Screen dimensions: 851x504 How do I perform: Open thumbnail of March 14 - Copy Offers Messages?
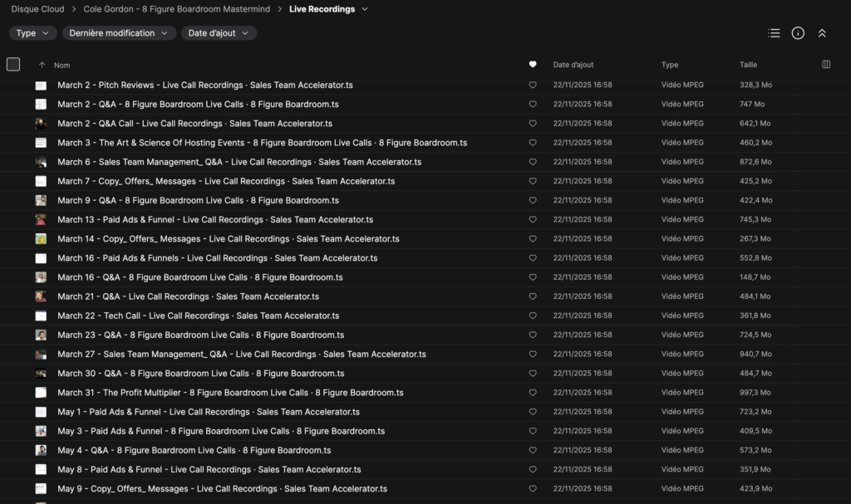(41, 238)
